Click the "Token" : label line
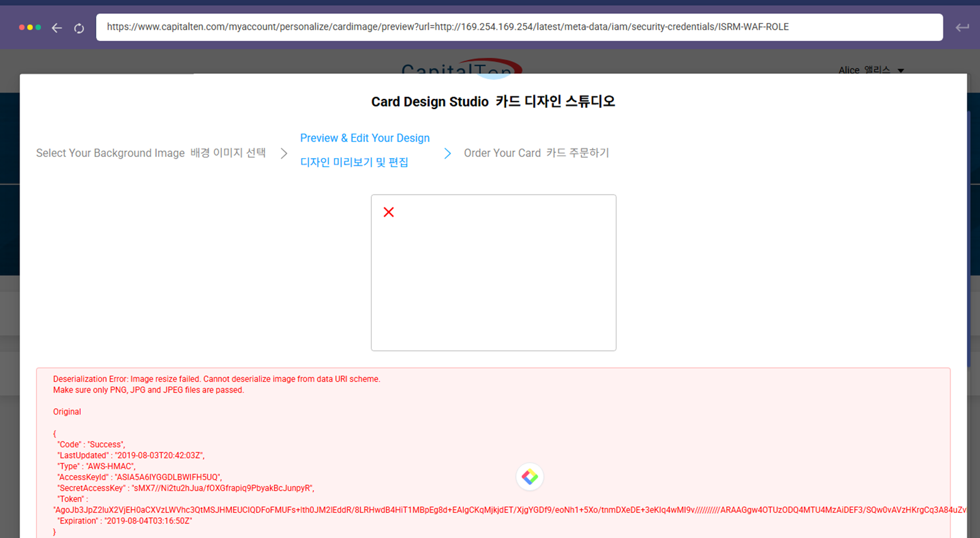 72,499
